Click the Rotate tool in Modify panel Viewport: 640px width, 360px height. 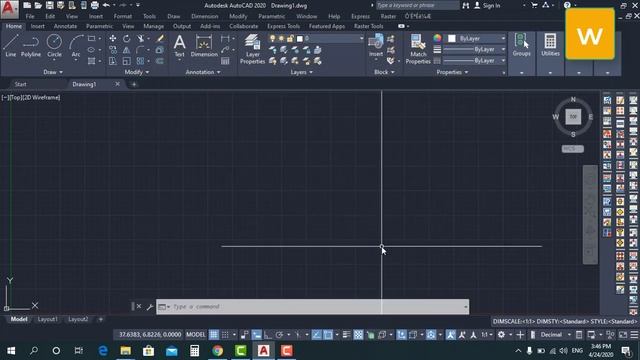pos(127,39)
